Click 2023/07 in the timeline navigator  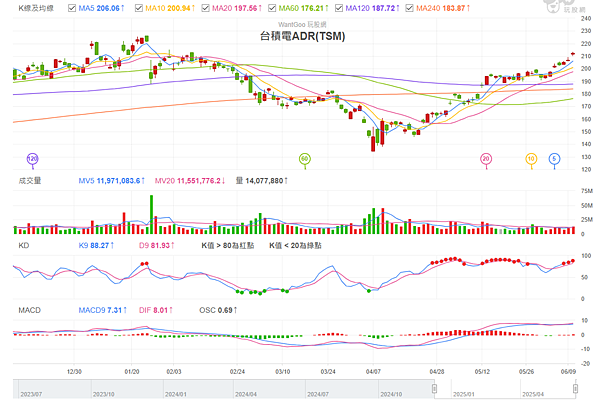[x=31, y=394]
